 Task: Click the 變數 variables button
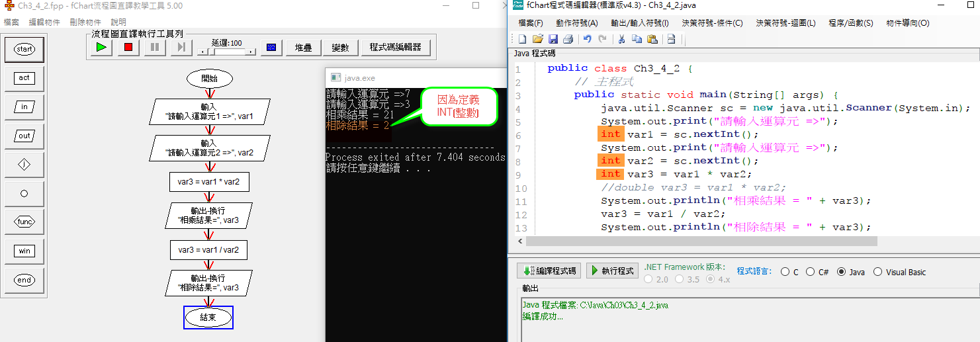341,48
